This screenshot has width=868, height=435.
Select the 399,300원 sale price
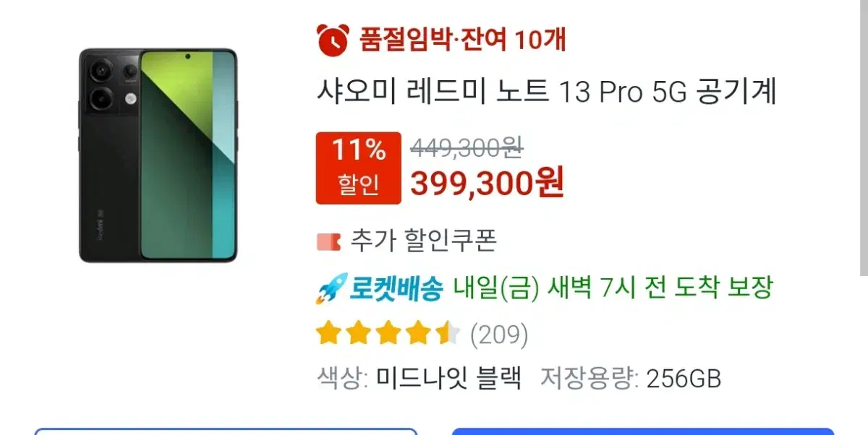coord(488,184)
